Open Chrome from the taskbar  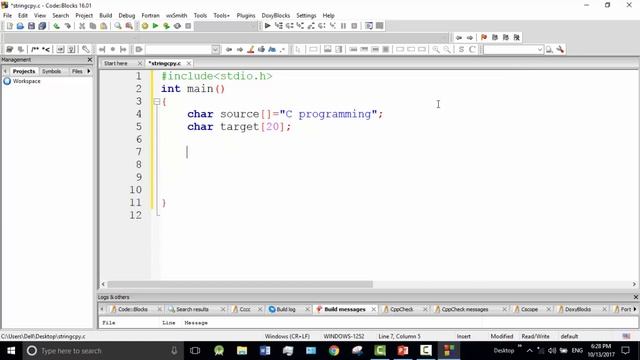(334, 351)
